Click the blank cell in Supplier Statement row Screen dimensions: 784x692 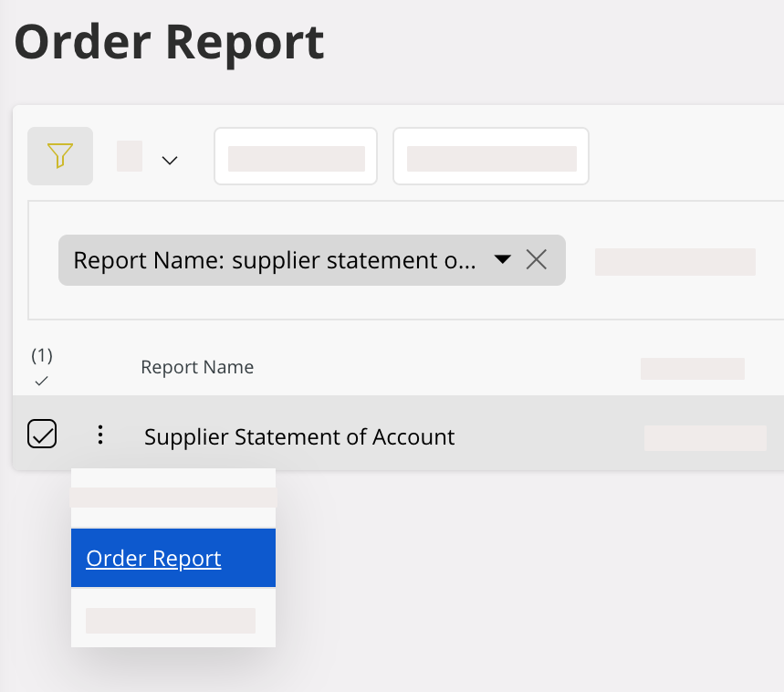pos(705,438)
